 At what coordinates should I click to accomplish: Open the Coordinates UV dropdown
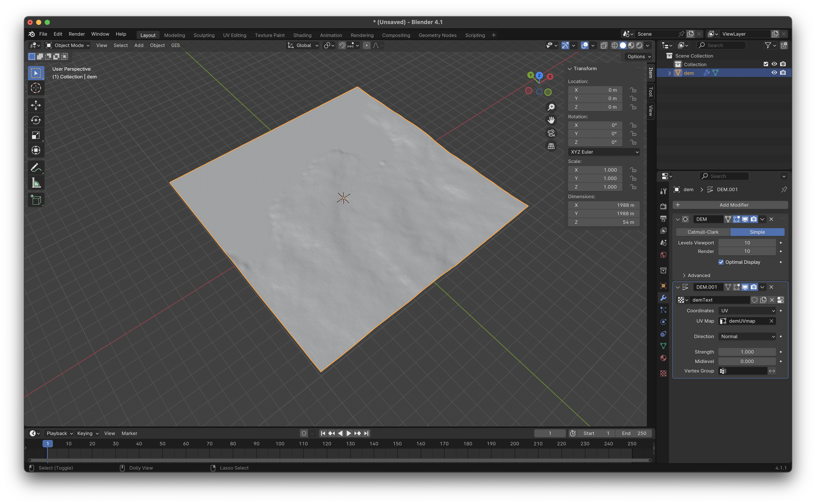coord(747,311)
